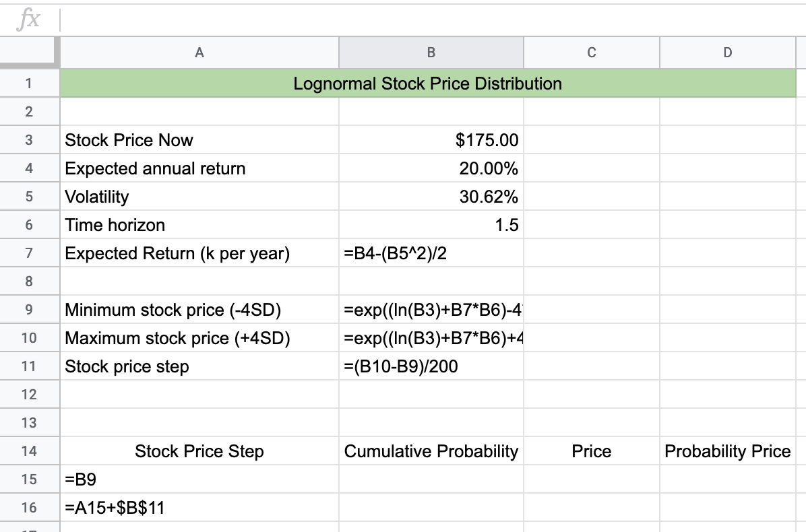Click the fx function icon
The width and height of the screenshot is (806, 532).
tap(28, 20)
